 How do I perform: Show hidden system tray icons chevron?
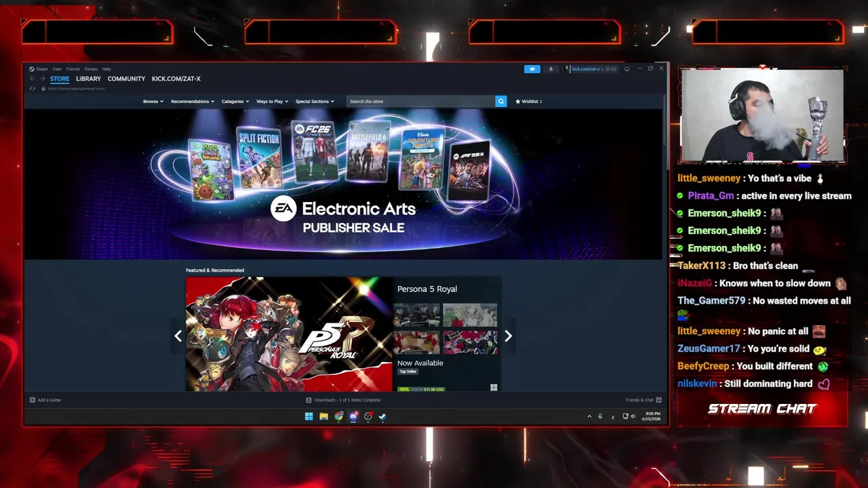[x=589, y=416]
